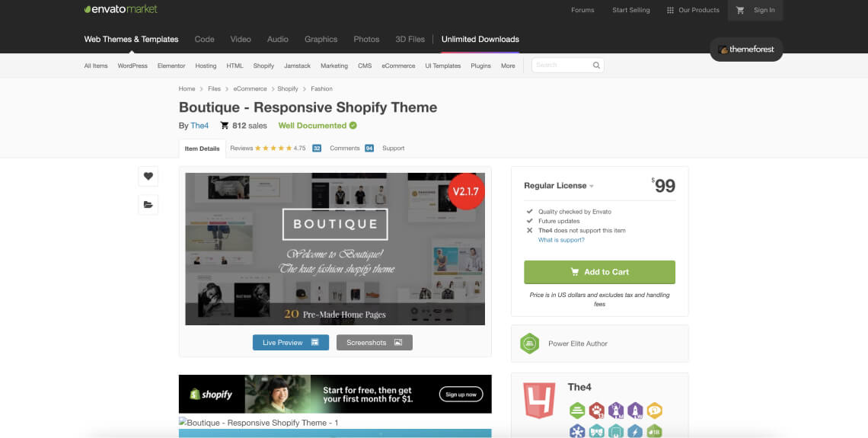
Task: Switch to the Comments tab
Action: click(351, 149)
